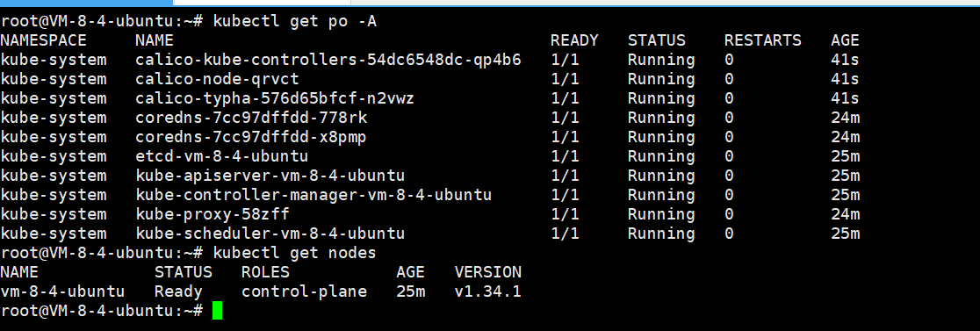Click the ROLES column header
The height and width of the screenshot is (331, 980).
[x=265, y=272]
